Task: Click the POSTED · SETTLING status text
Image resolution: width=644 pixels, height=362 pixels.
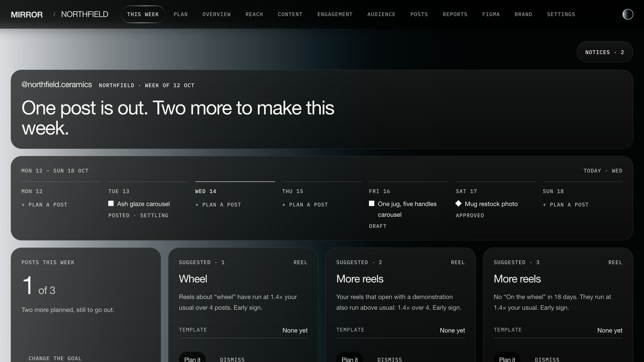Action: pyautogui.click(x=138, y=215)
